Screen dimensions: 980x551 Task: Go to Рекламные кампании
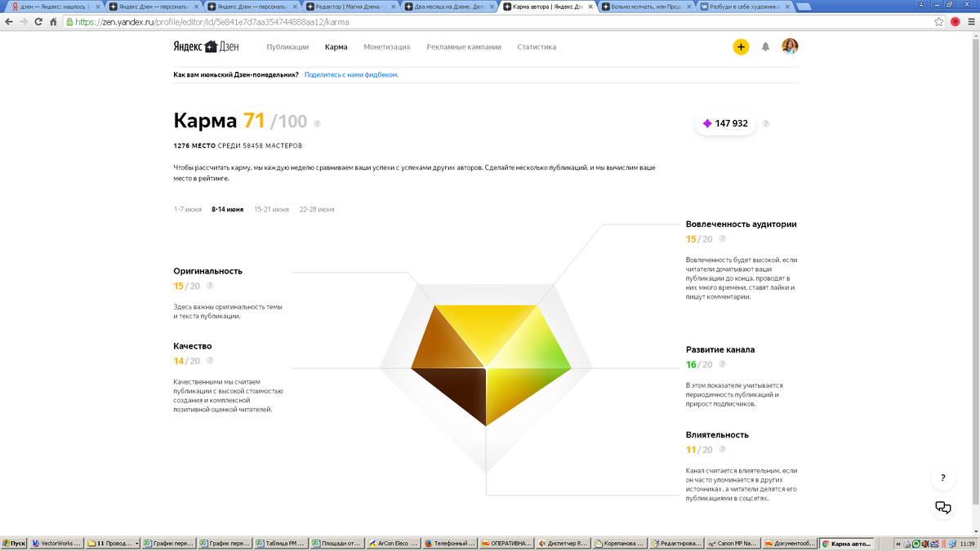coord(464,47)
